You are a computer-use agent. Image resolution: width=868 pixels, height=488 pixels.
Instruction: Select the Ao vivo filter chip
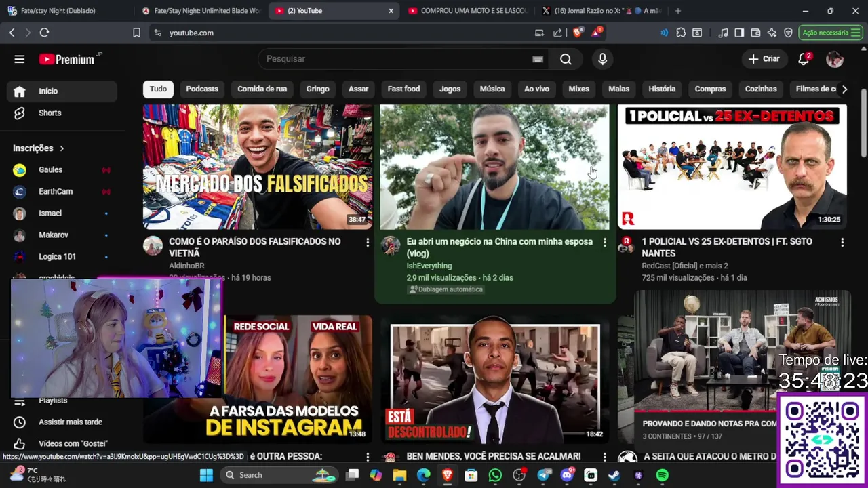coord(536,89)
